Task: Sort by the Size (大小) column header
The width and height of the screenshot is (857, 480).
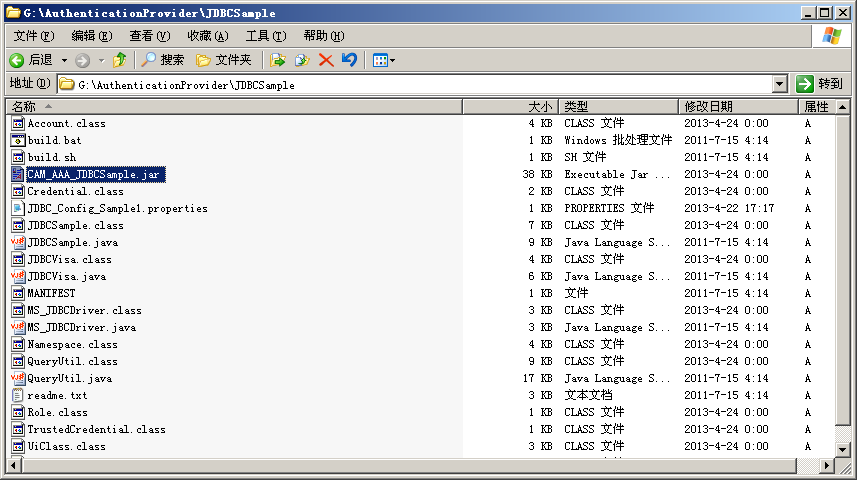Action: [510, 107]
